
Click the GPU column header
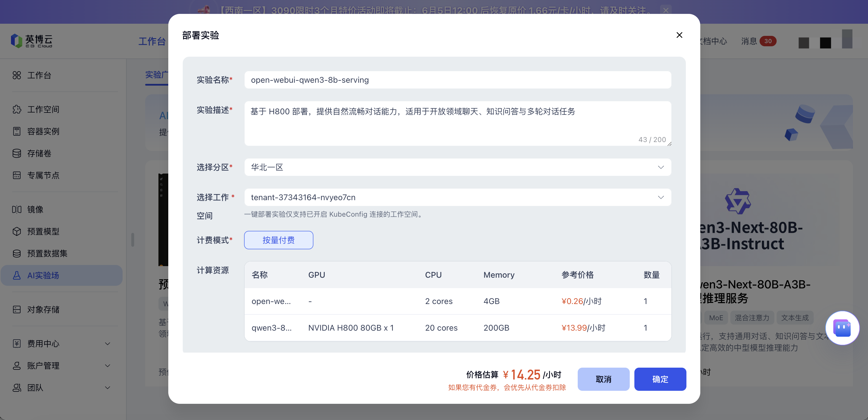point(316,275)
